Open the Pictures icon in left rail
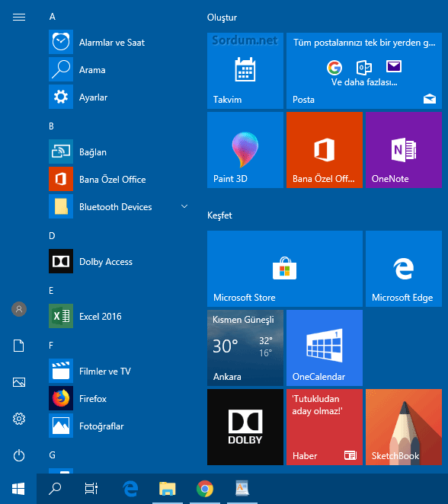 (x=19, y=382)
